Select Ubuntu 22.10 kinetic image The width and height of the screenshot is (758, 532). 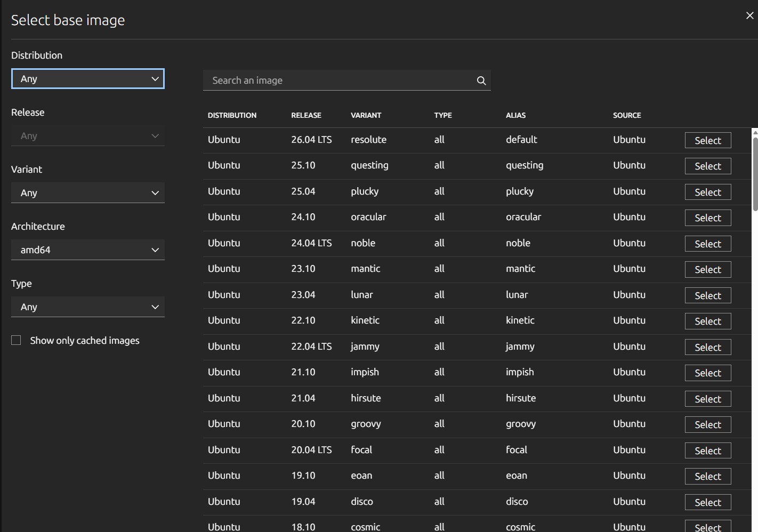click(708, 321)
